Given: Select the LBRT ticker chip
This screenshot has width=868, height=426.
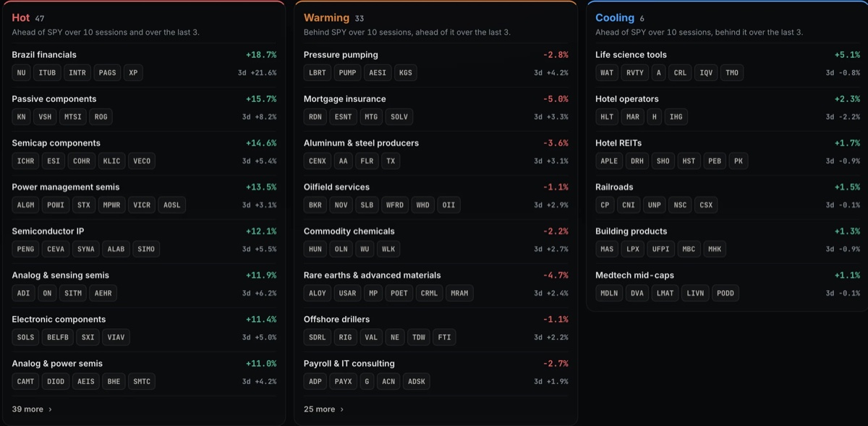Looking at the screenshot, I should [318, 73].
